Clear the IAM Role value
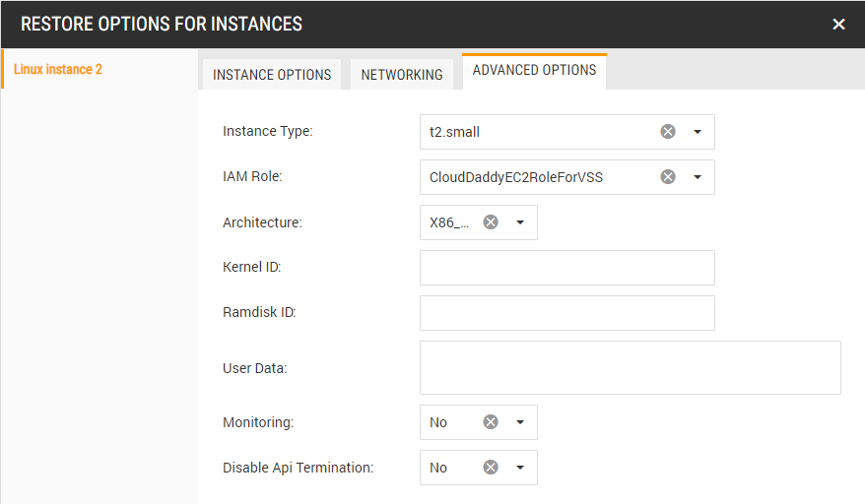Viewport: 865px width, 504px height. [x=668, y=177]
